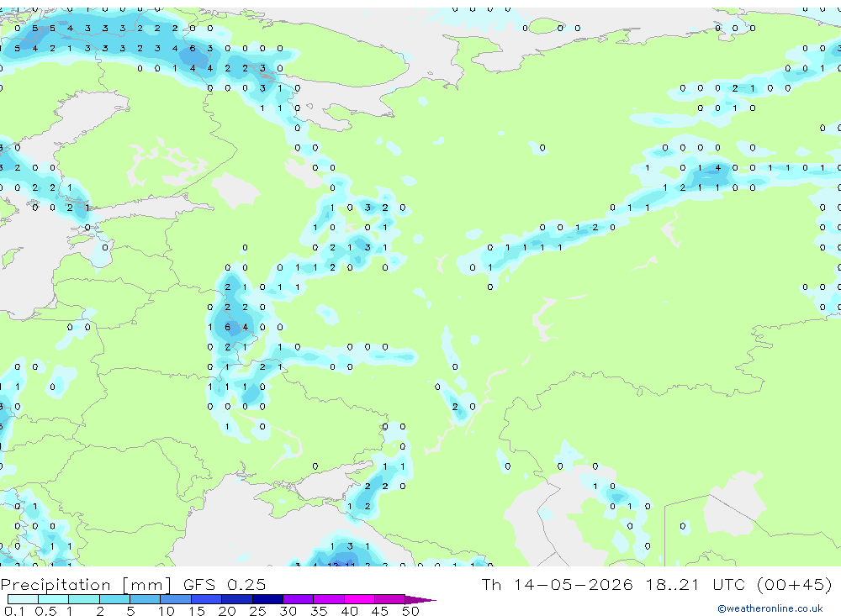Click the legend label '0.1'
Screen dimensions: 841x616
point(14,611)
